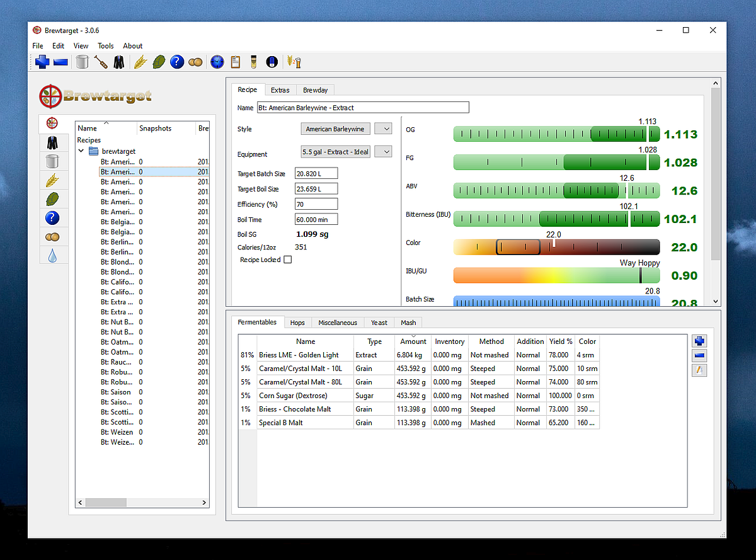Open Yeasts via toolbar yeast cells icon

pyautogui.click(x=195, y=62)
